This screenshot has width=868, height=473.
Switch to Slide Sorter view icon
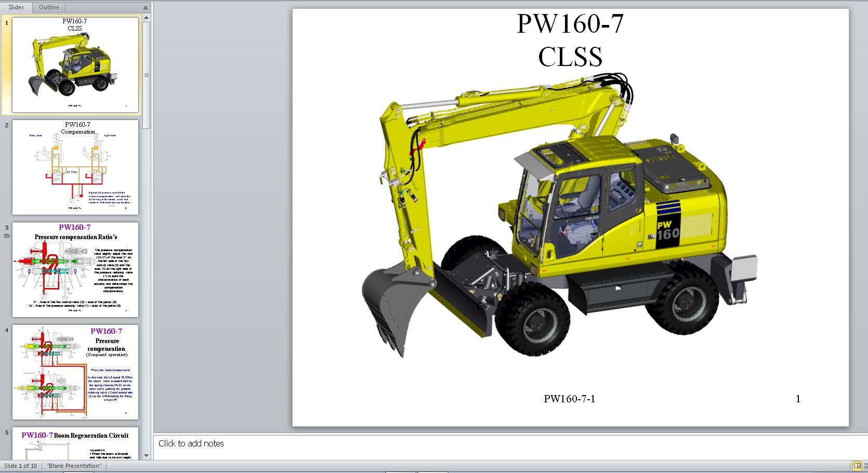coord(866,466)
